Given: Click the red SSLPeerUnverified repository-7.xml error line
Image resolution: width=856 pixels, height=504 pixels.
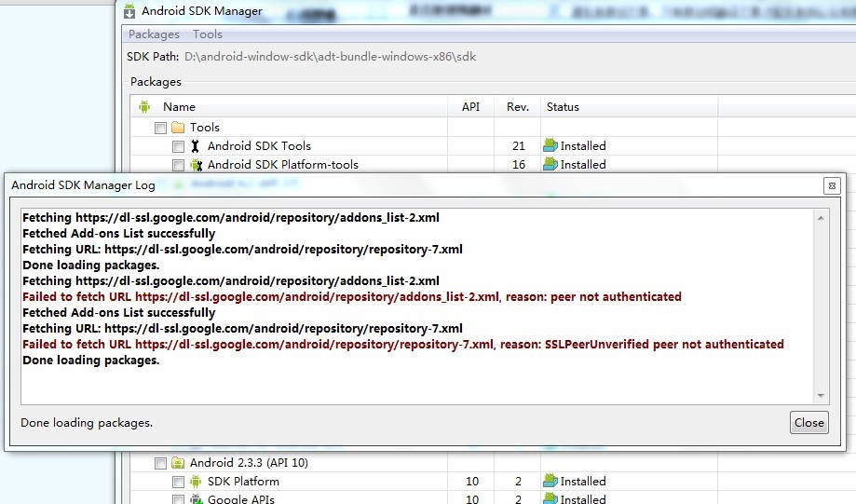Looking at the screenshot, I should 403,344.
